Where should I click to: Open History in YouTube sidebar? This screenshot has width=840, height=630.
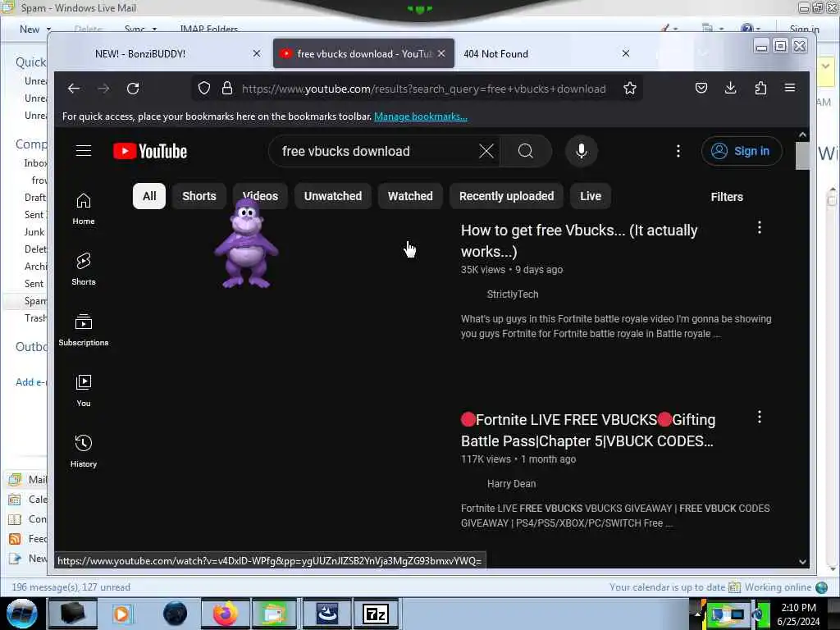[x=84, y=452]
